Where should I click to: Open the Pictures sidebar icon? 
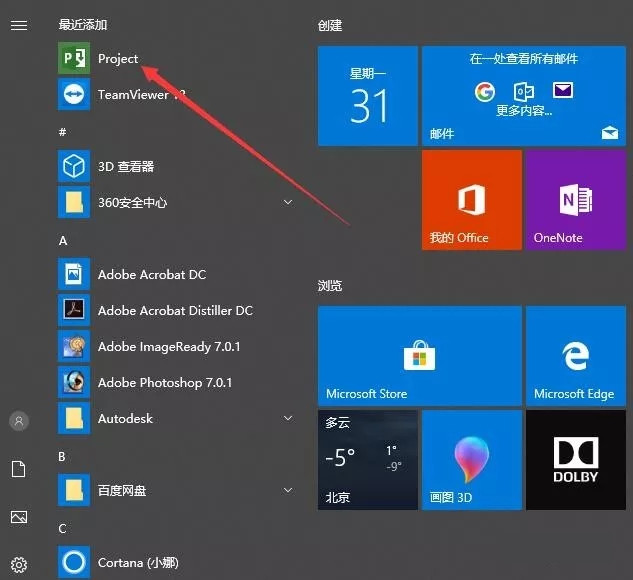(19, 517)
